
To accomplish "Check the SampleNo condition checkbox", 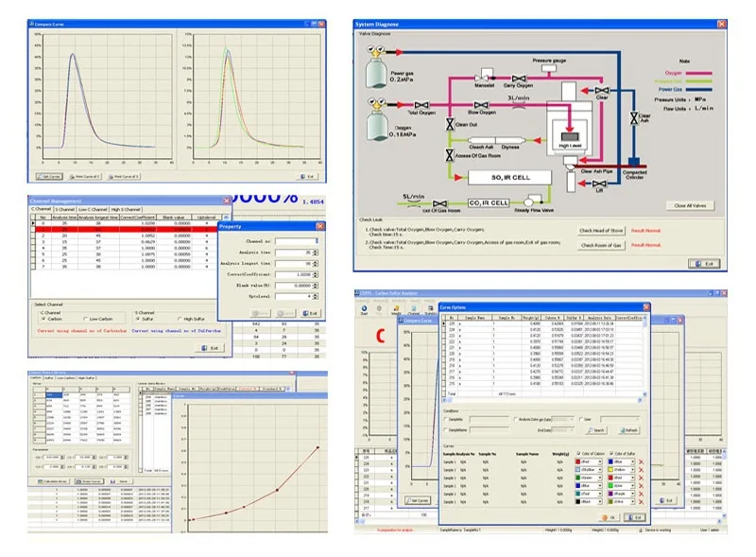I will tap(445, 419).
